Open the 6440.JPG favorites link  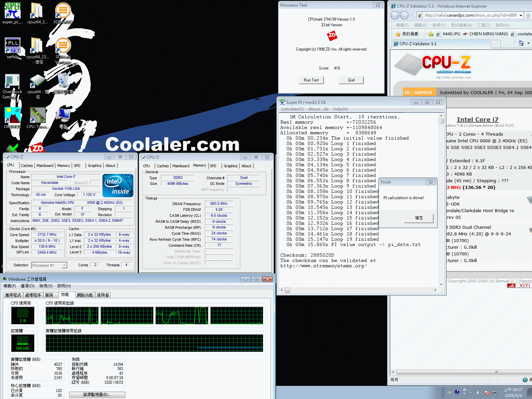[x=448, y=34]
